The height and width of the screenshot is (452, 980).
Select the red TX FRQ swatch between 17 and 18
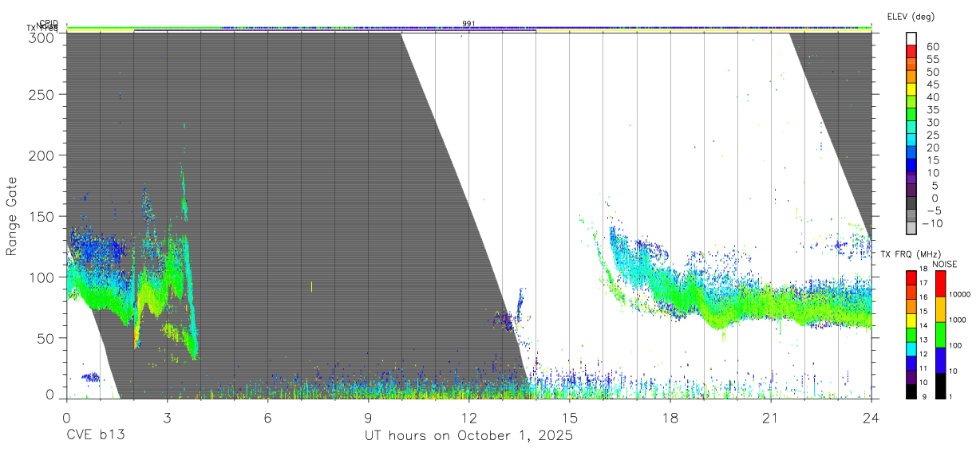(911, 277)
